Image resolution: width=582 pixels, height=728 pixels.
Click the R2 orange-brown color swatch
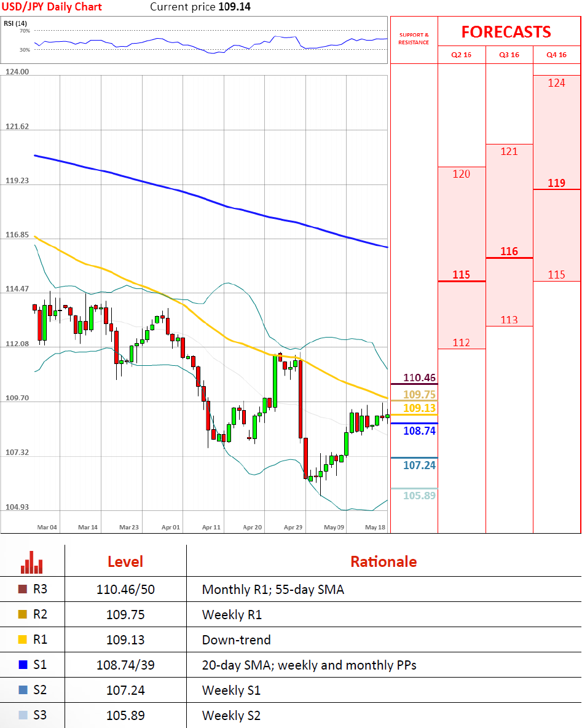tap(23, 614)
